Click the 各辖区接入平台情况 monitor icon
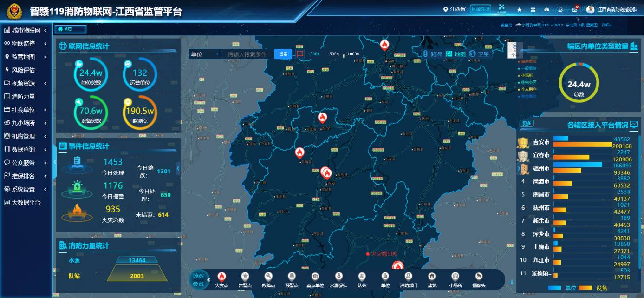 tap(634, 125)
